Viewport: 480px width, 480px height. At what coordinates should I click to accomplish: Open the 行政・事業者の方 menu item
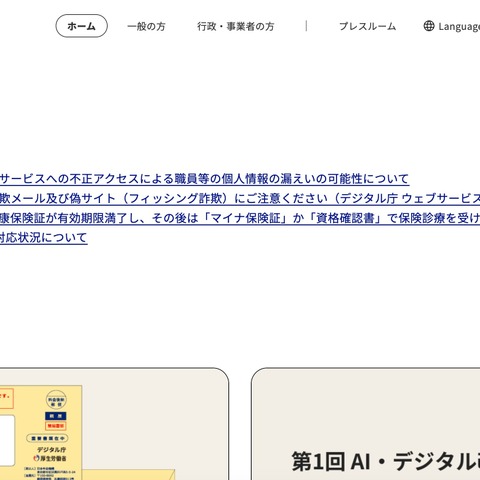(x=236, y=26)
